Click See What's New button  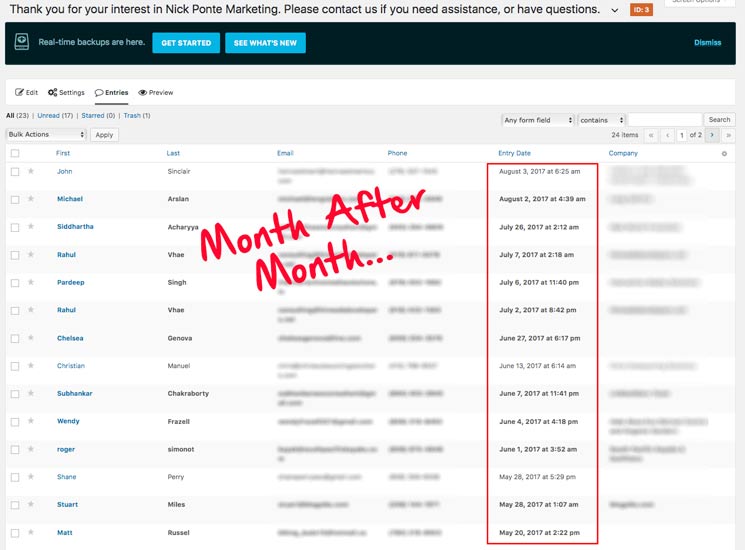pyautogui.click(x=265, y=43)
